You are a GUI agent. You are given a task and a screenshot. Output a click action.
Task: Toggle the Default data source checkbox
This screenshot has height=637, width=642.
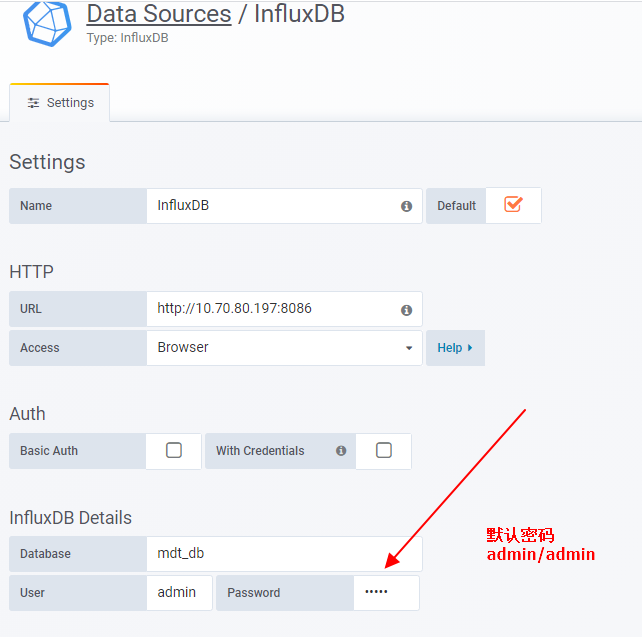[x=513, y=204]
